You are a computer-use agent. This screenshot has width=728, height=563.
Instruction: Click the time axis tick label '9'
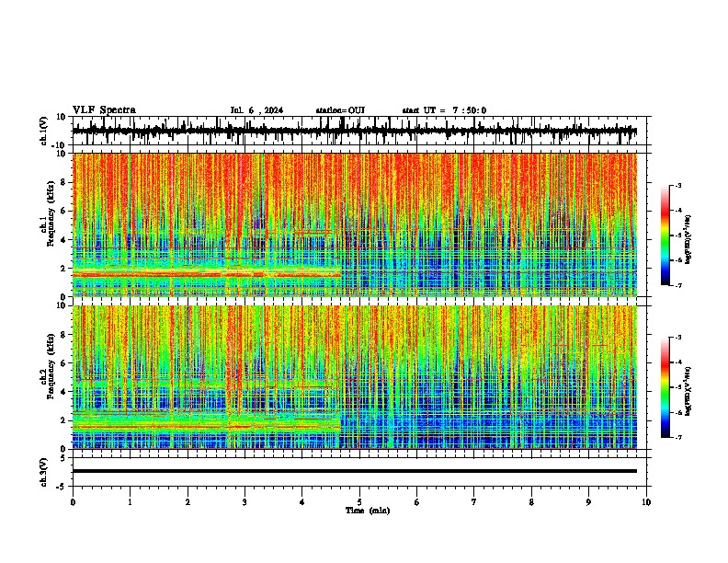(588, 502)
